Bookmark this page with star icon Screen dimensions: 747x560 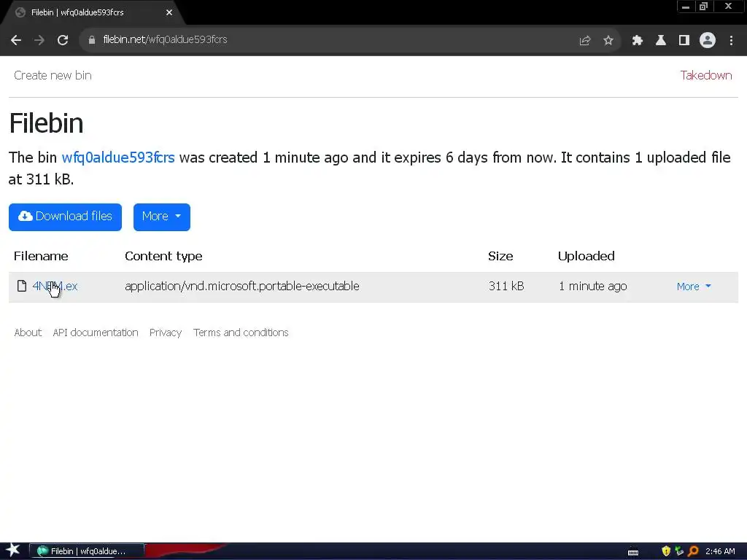click(608, 41)
